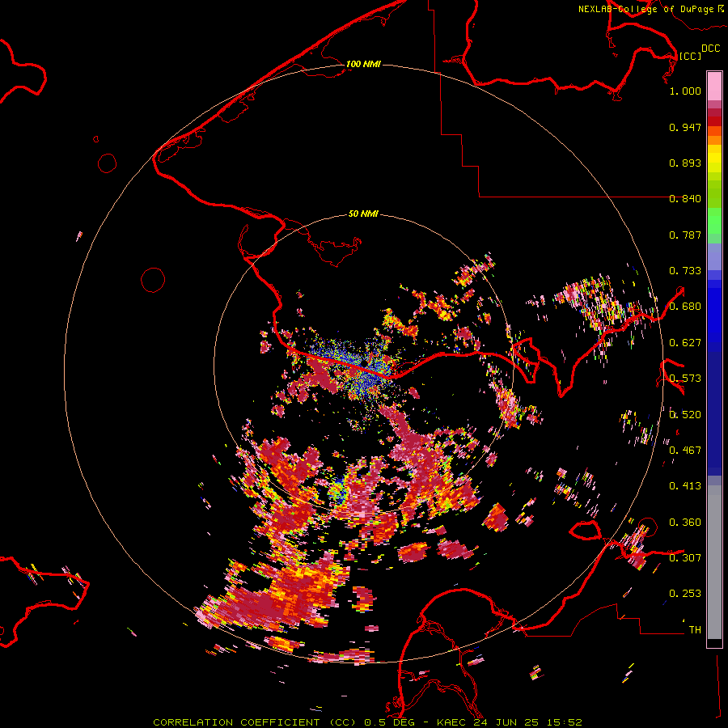
Task: Click the 1.000 legend value
Action: tap(685, 91)
